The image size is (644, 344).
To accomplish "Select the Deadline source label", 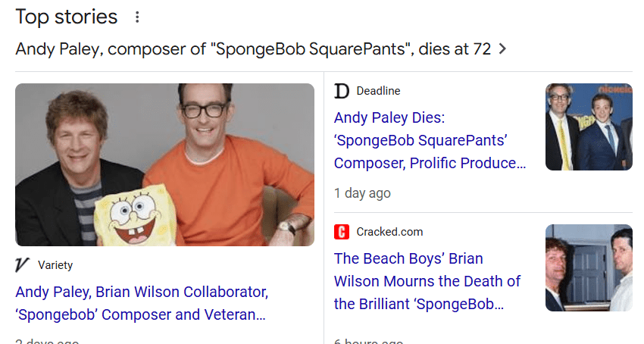I will (378, 91).
